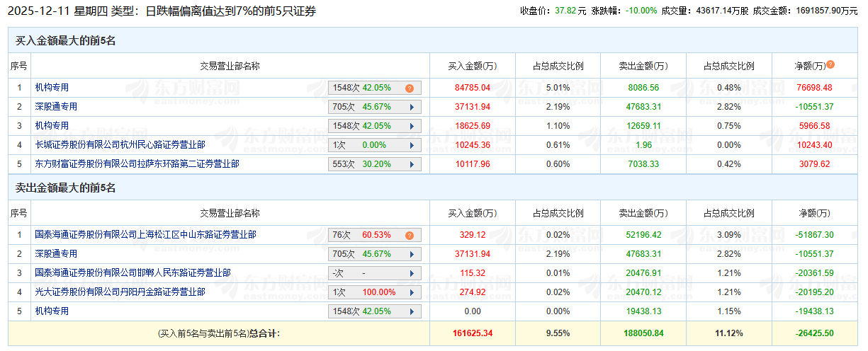Viewport: 868px width, 351px height.
Task: Expand the 1548次 42.05% box in the sell table's fifth row
Action: [410, 311]
